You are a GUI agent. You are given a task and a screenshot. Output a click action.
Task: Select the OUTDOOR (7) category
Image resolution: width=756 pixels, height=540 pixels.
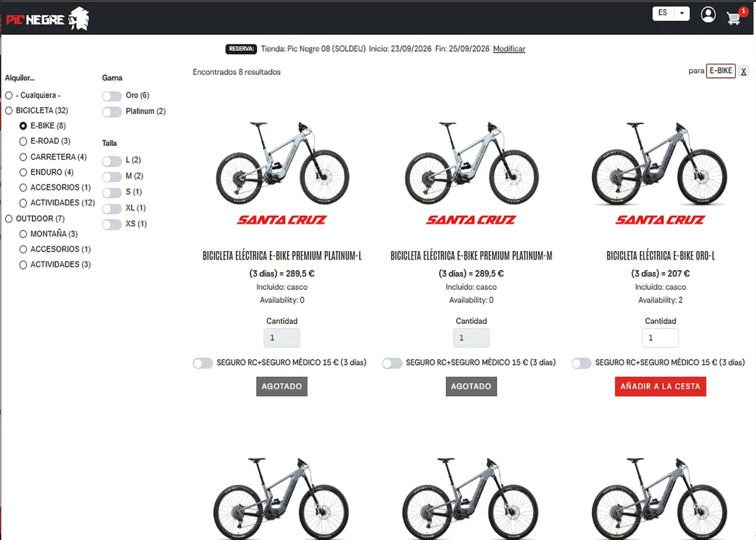(x=9, y=219)
